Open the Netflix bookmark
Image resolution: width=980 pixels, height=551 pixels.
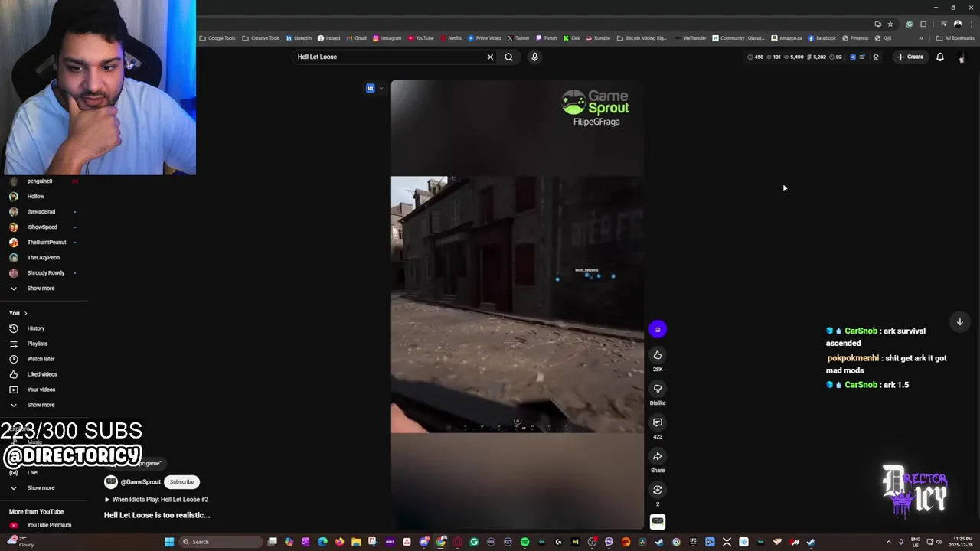pyautogui.click(x=450, y=38)
